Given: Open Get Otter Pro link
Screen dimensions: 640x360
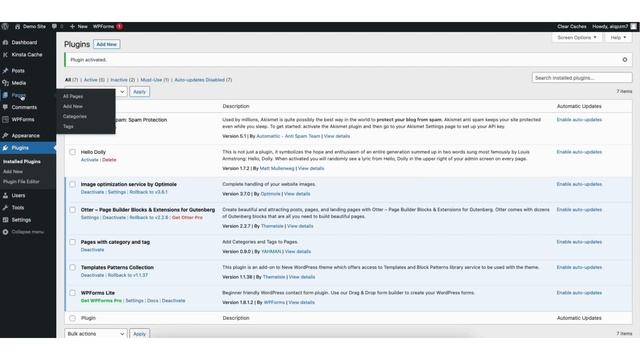Looking at the screenshot, I should pyautogui.click(x=187, y=218).
